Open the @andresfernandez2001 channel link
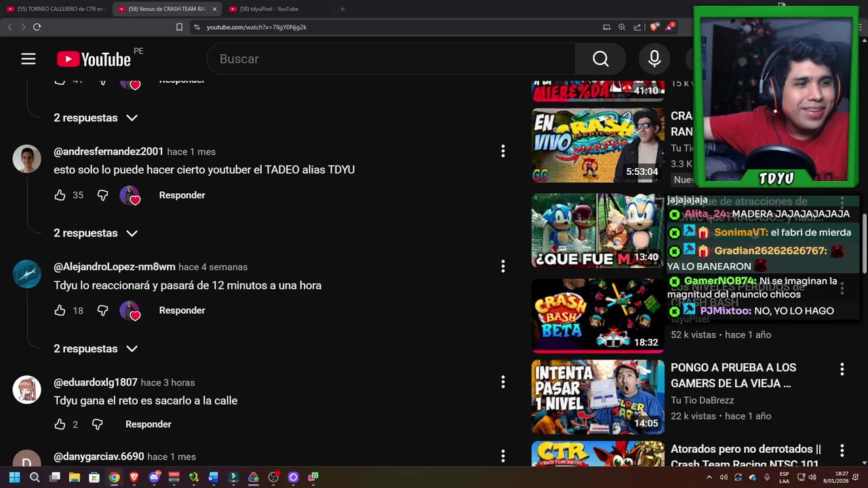This screenshot has width=868, height=488. coord(108,152)
